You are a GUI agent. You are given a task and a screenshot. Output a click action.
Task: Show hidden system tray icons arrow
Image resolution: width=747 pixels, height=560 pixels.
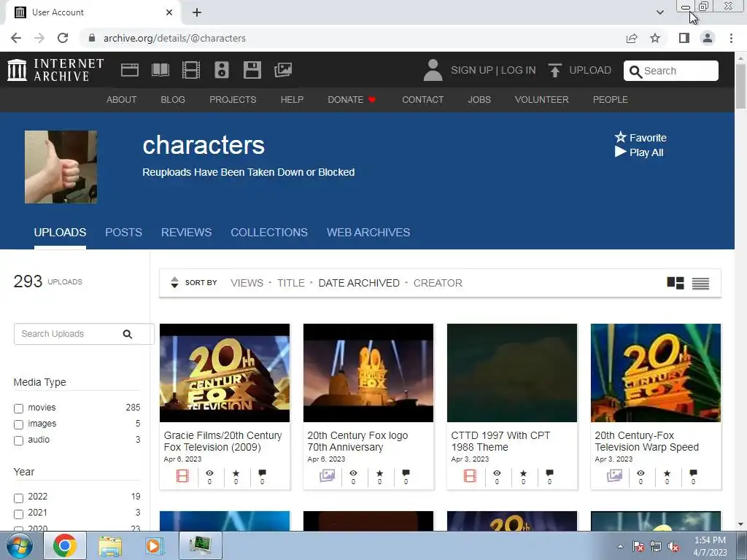[x=620, y=546]
